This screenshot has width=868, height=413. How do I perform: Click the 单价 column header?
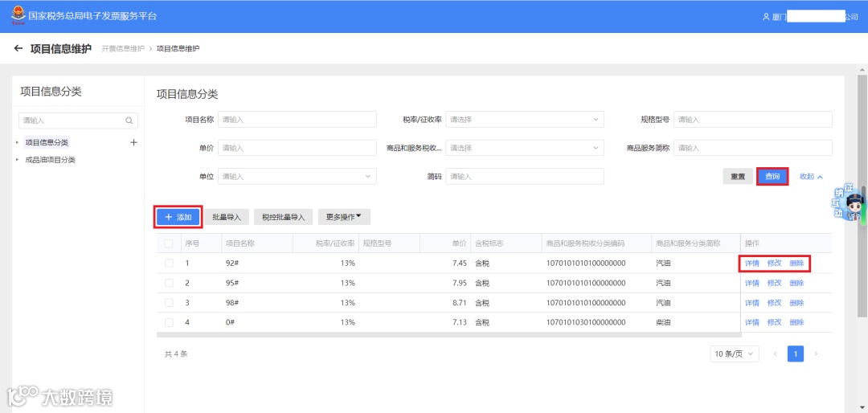point(458,243)
